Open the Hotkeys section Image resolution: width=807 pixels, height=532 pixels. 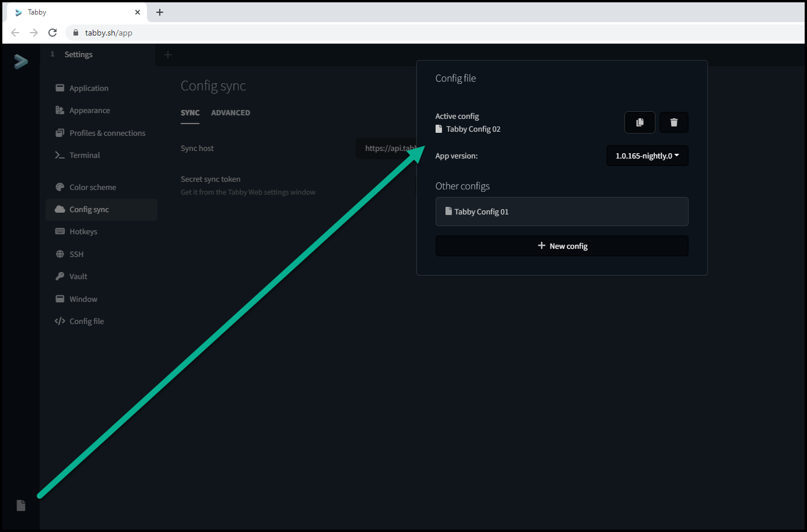(83, 231)
